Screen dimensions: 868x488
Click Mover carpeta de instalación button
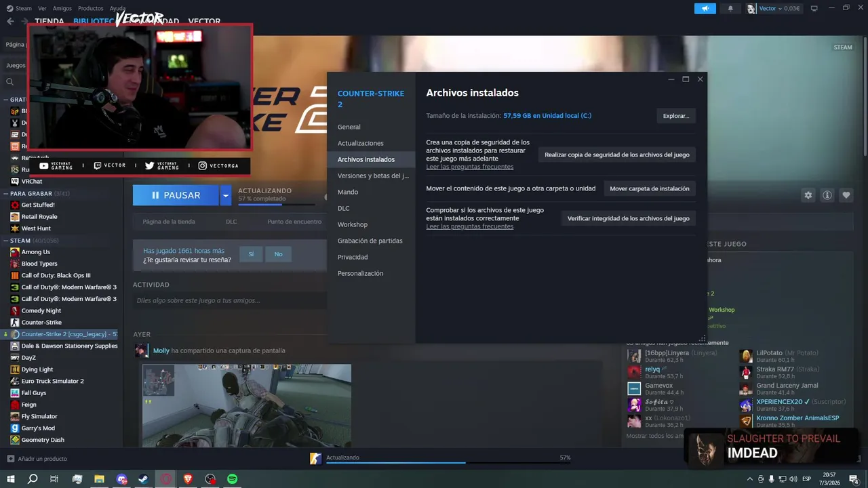click(650, 188)
